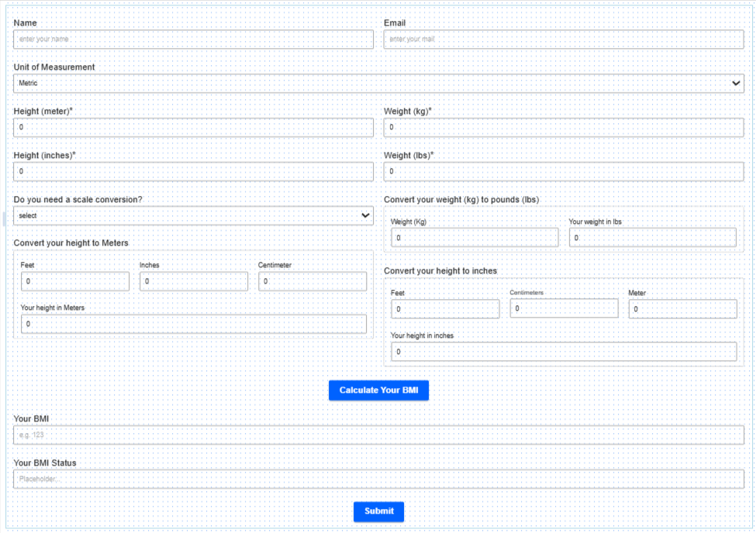Select the Your height in Meters field
The height and width of the screenshot is (533, 756).
[193, 325]
